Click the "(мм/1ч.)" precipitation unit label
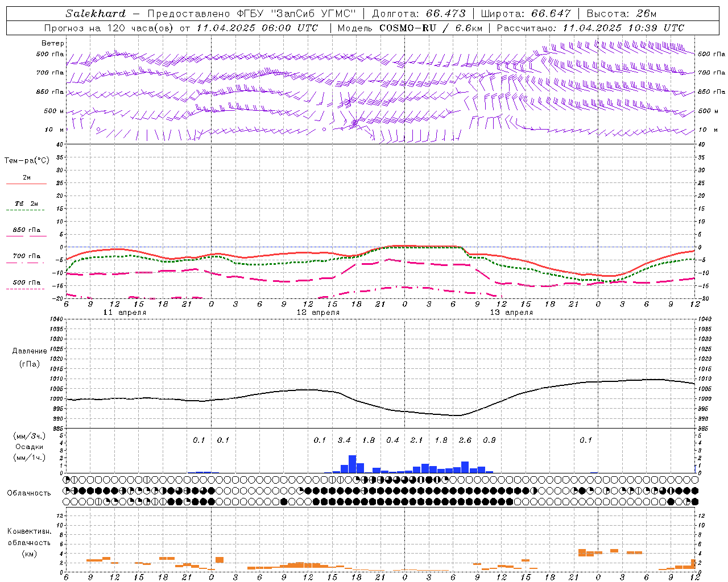The image size is (728, 582). (30, 458)
